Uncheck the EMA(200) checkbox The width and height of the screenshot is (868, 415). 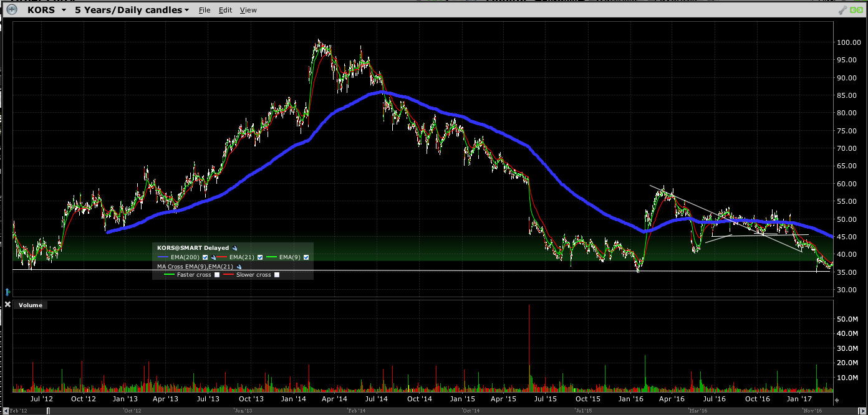click(x=205, y=257)
